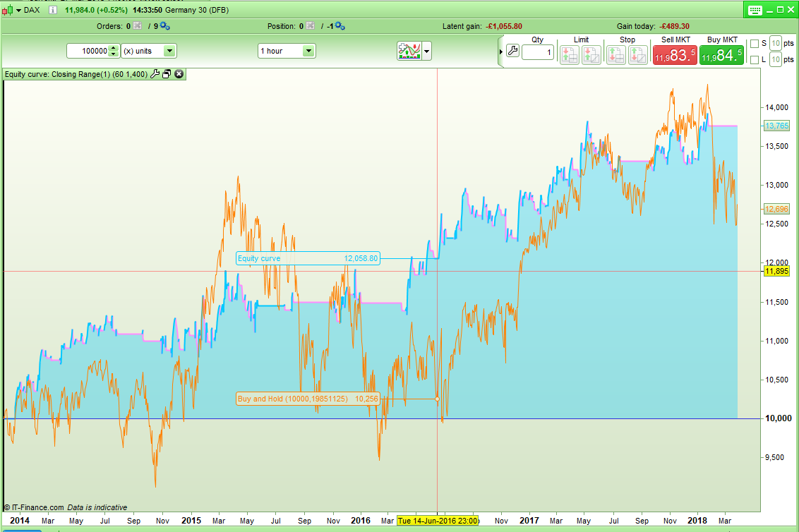Detach the Equity curve panel window icon
799x532 pixels.
[x=167, y=74]
